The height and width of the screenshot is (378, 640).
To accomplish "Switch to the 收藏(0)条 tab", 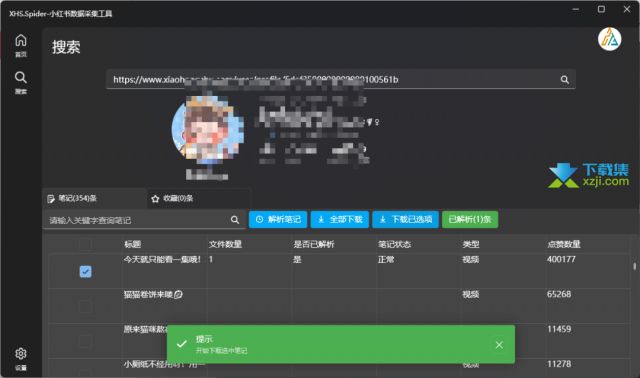I will (x=199, y=198).
